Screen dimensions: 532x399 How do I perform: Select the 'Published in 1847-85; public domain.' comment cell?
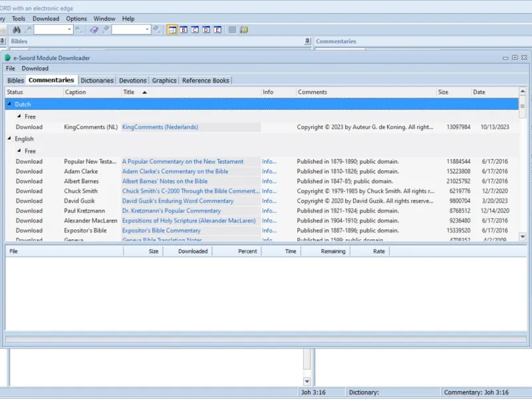[x=344, y=181]
